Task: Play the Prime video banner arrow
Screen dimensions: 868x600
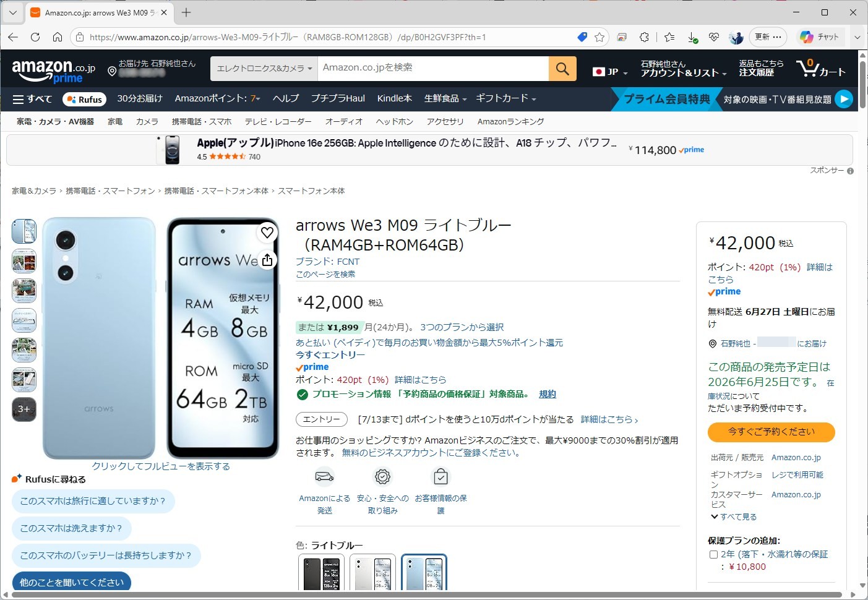Action: (844, 99)
